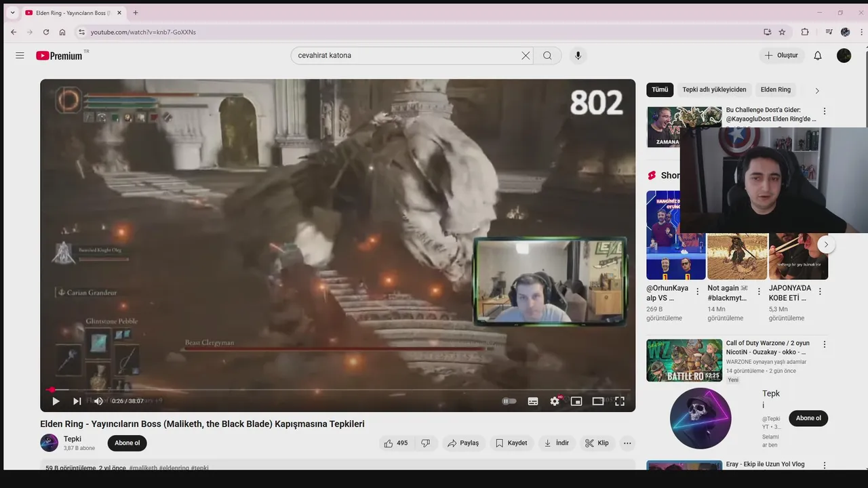Start voice search with microphone
The height and width of the screenshot is (488, 868).
pos(578,56)
